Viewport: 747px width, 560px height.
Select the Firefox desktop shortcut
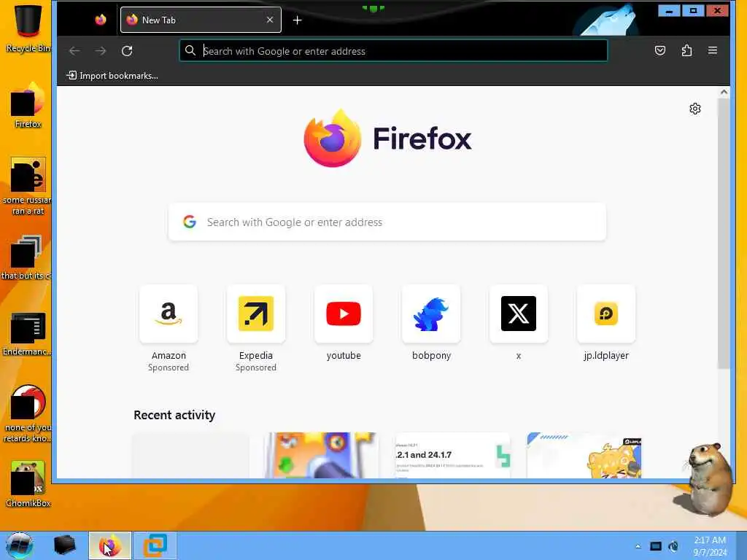28,106
